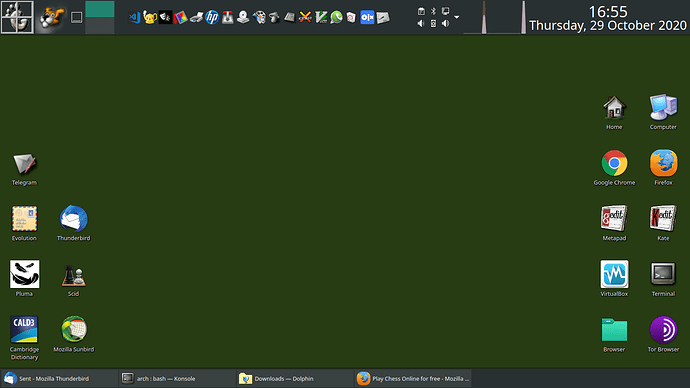Open the Terminal desktop icon
Viewport: 690px width, 388px height.
[663, 274]
